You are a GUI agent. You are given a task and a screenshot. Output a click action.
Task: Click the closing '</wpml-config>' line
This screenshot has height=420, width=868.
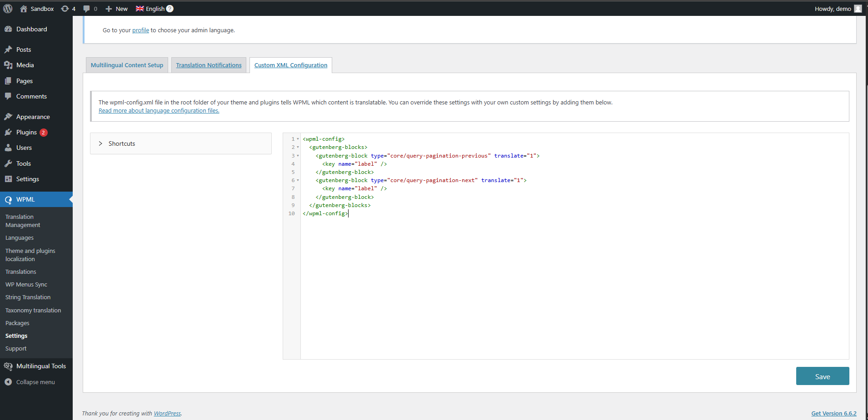click(x=325, y=213)
